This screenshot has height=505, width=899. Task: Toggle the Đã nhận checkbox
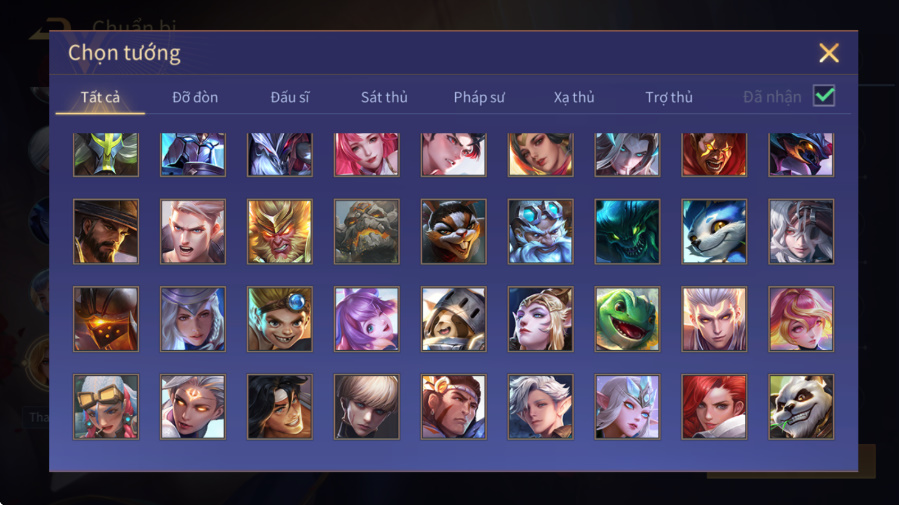824,96
